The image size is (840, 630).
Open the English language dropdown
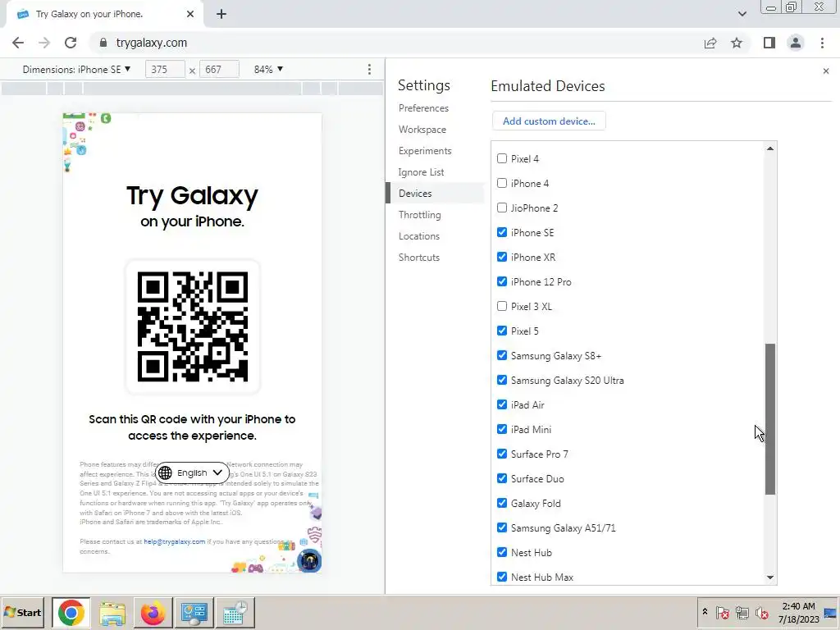point(192,472)
